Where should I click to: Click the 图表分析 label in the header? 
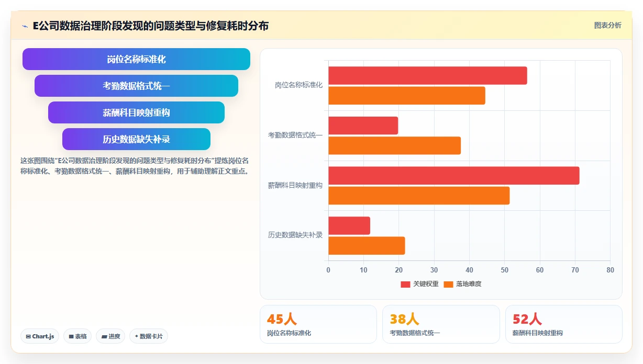607,25
